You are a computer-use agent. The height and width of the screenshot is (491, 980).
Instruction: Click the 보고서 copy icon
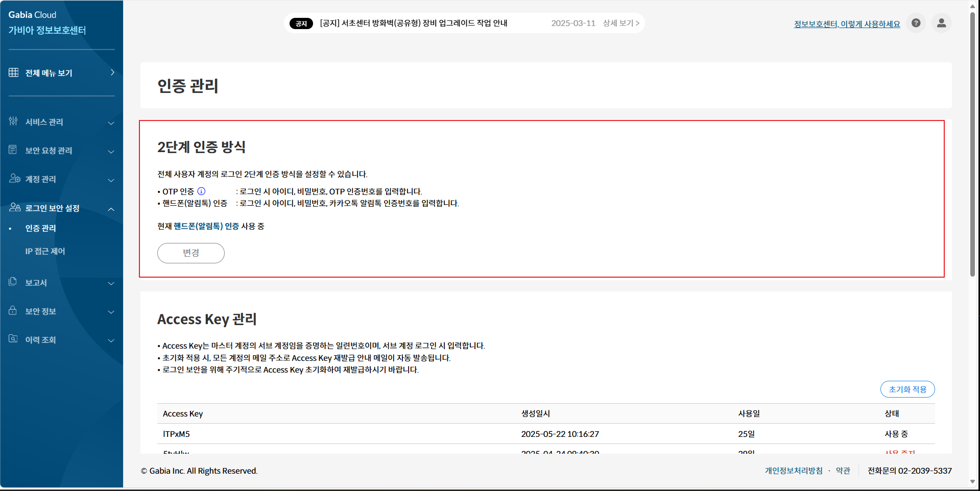click(x=13, y=282)
